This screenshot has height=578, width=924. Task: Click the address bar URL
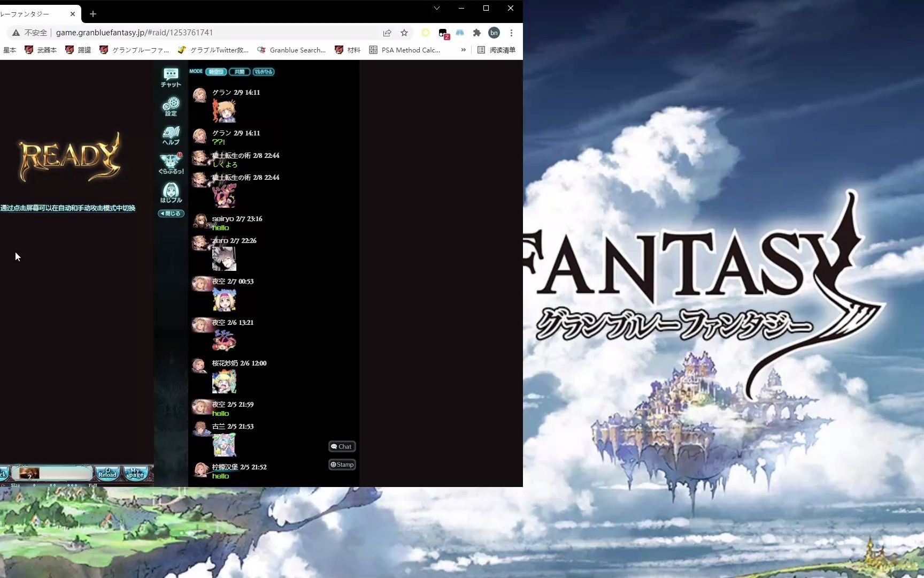pos(134,33)
